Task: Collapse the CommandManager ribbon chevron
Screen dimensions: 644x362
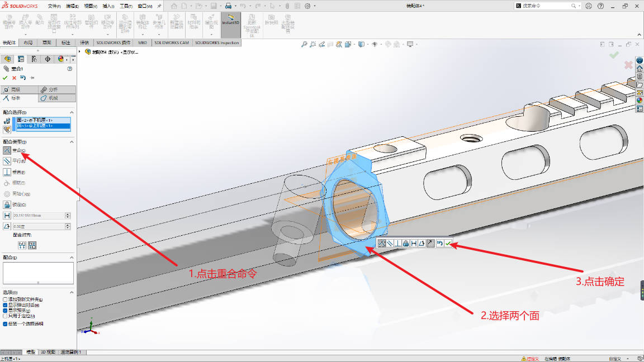Action: pyautogui.click(x=639, y=35)
